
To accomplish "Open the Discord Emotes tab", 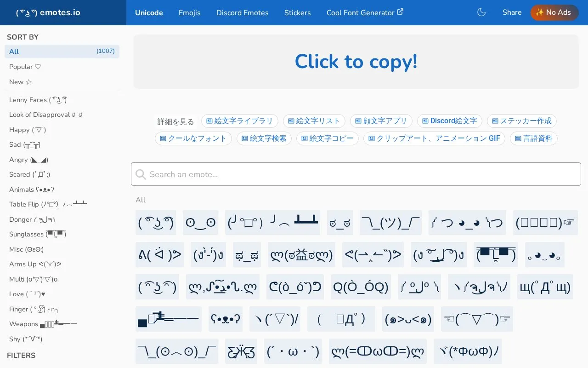I will coord(243,12).
